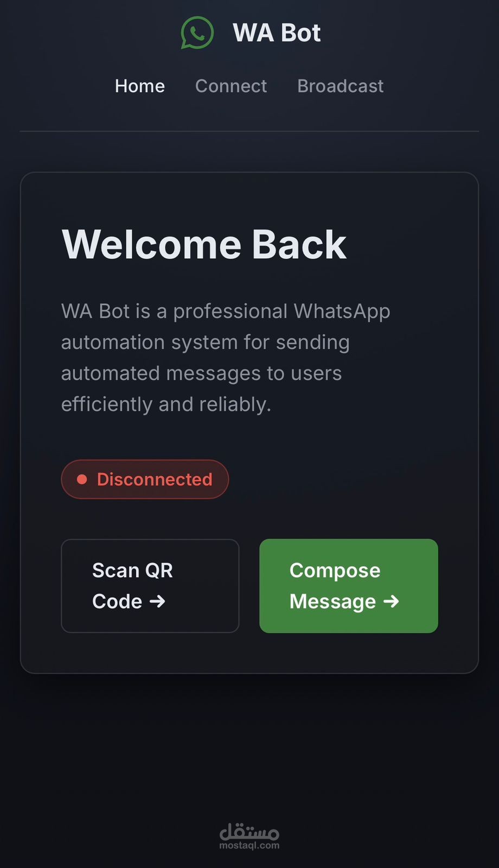Click the green WhatsApp logo icon

click(197, 33)
